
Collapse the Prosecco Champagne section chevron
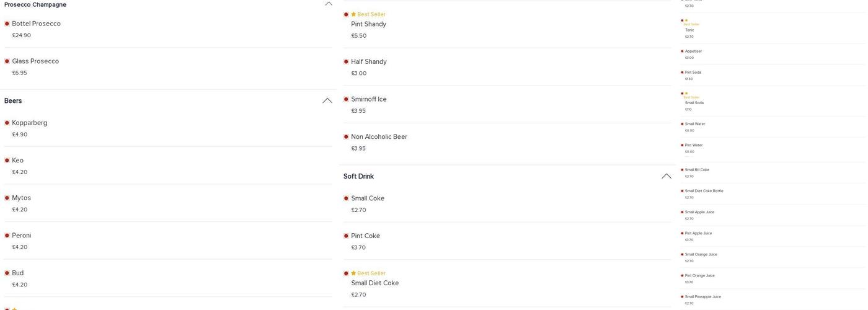pyautogui.click(x=329, y=4)
